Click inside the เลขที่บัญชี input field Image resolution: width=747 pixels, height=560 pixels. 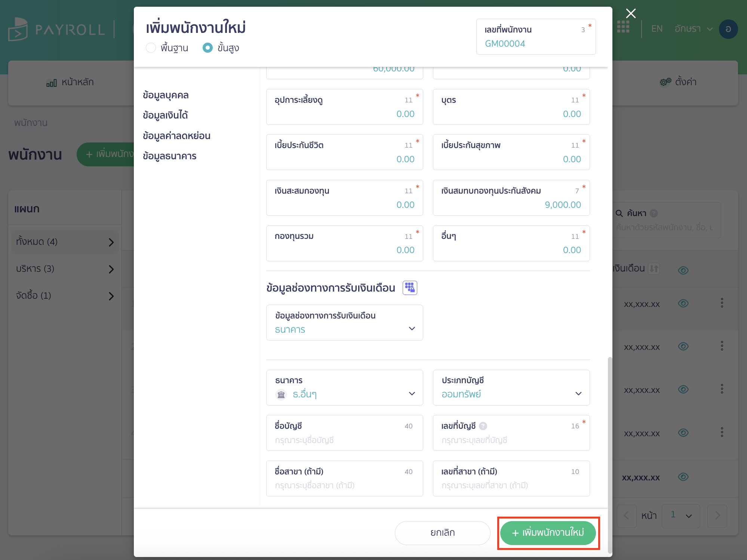coord(511,440)
